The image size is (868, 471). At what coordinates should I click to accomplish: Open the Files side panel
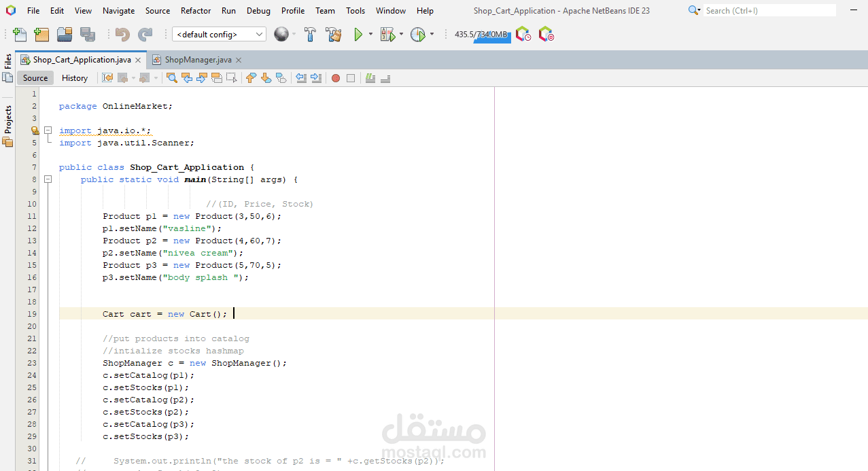(7, 69)
